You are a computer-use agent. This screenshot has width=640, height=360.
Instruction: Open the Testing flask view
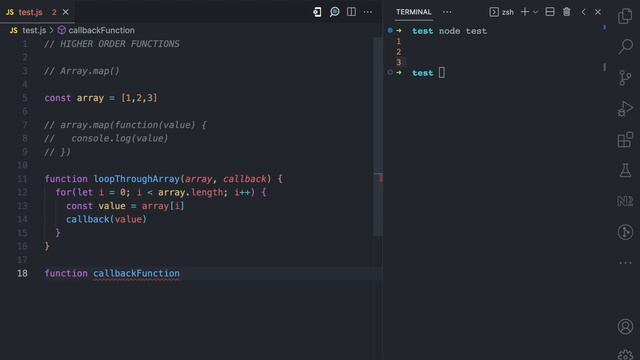[625, 170]
